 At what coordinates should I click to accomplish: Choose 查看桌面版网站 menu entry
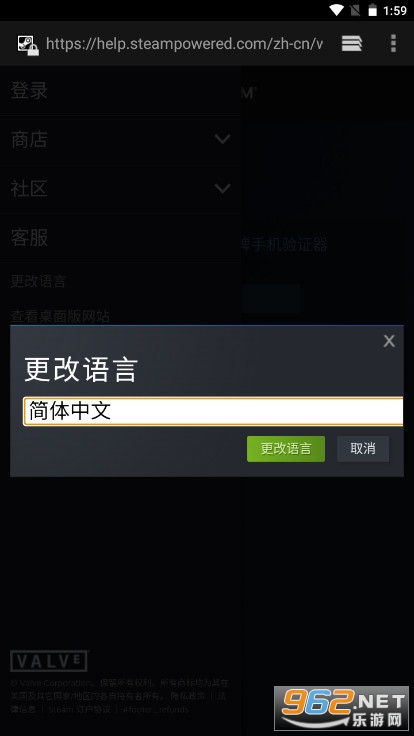60,316
